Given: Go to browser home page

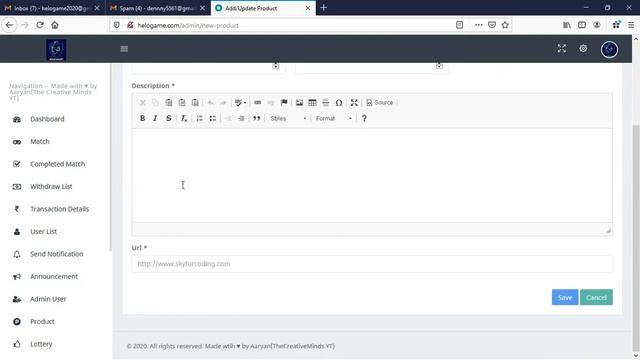Looking at the screenshot, I should pos(55,25).
